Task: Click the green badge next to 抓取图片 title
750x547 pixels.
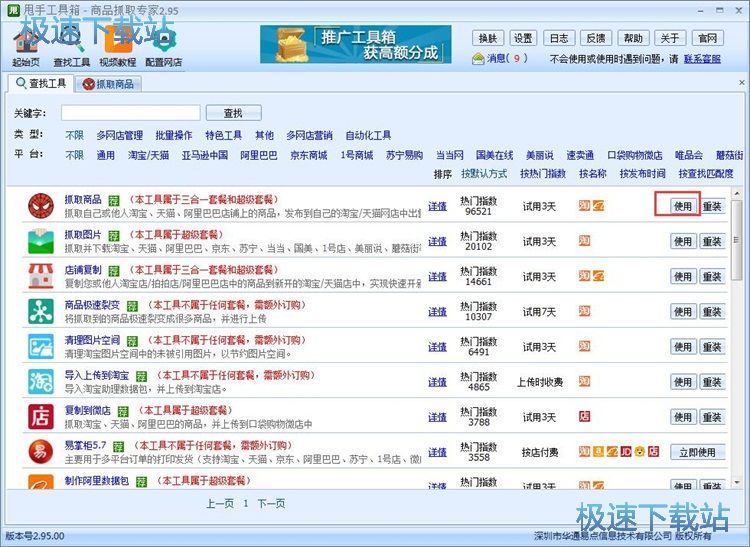Action: 113,236
